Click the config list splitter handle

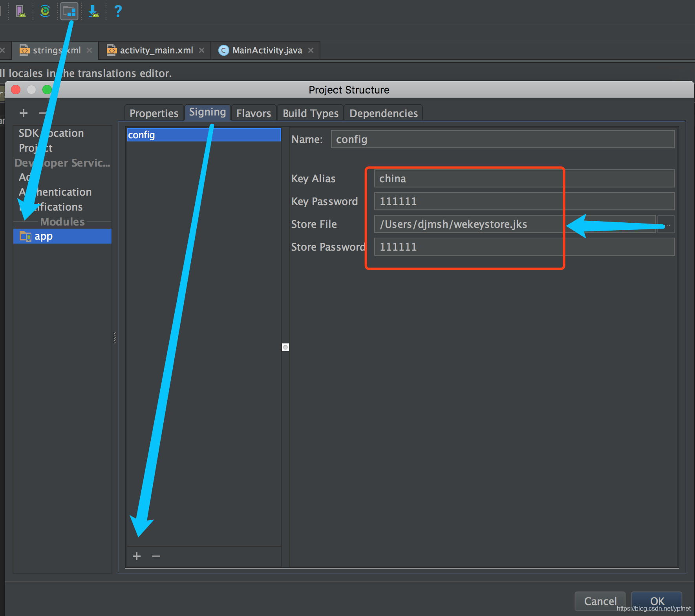pos(285,347)
